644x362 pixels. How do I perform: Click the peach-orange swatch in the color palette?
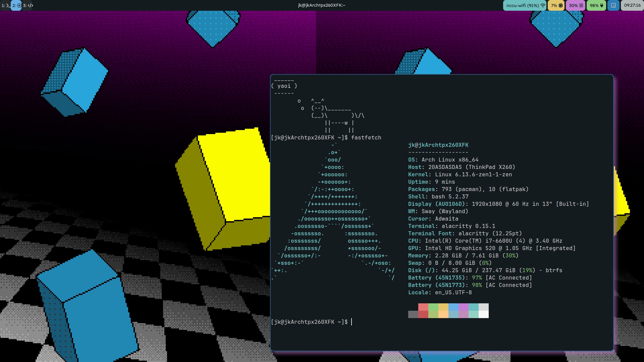coord(443,314)
